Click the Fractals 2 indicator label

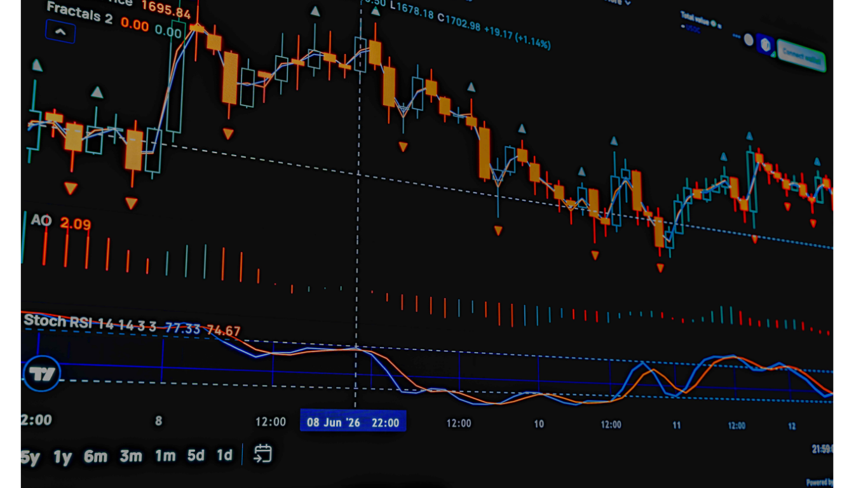(x=79, y=13)
